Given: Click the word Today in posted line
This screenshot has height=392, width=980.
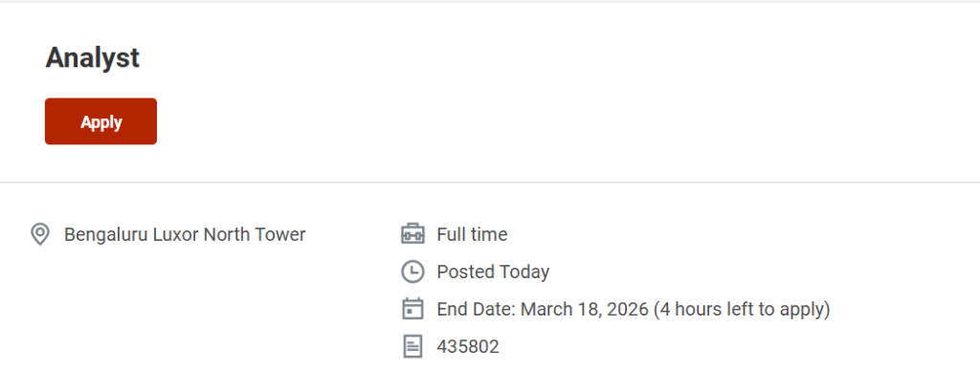Looking at the screenshot, I should (x=523, y=272).
